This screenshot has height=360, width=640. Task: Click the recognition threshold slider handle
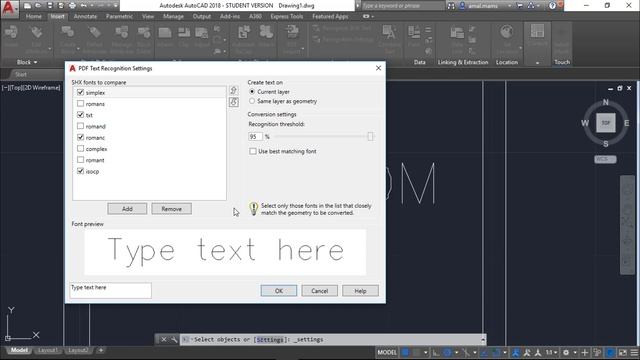pyautogui.click(x=370, y=136)
